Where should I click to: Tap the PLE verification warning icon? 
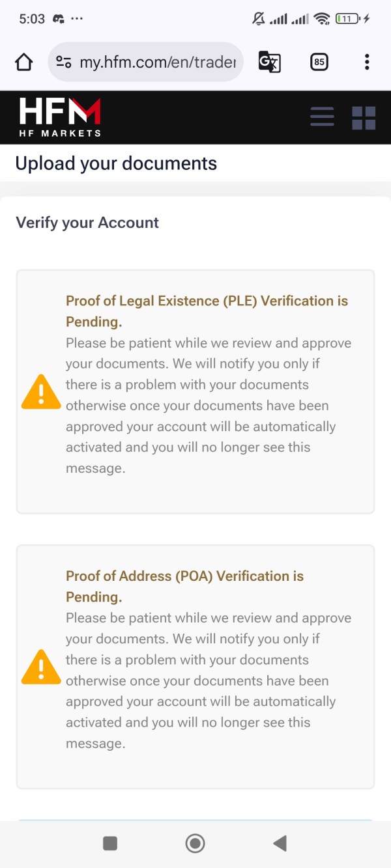tap(41, 392)
